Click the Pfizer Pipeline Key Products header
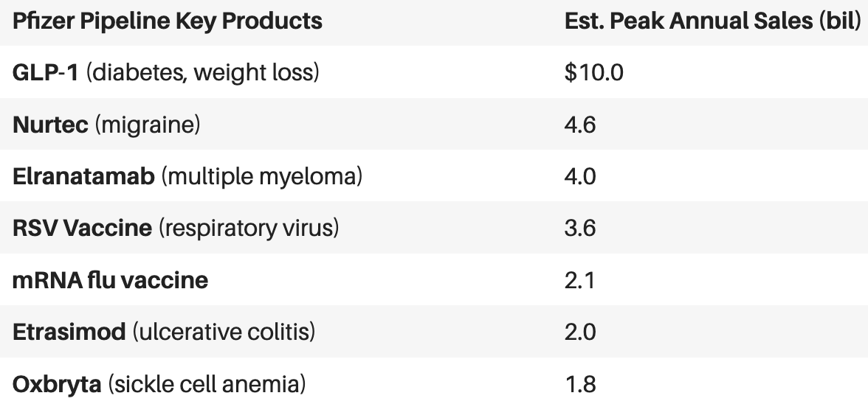This screenshot has width=868, height=404. click(x=167, y=21)
